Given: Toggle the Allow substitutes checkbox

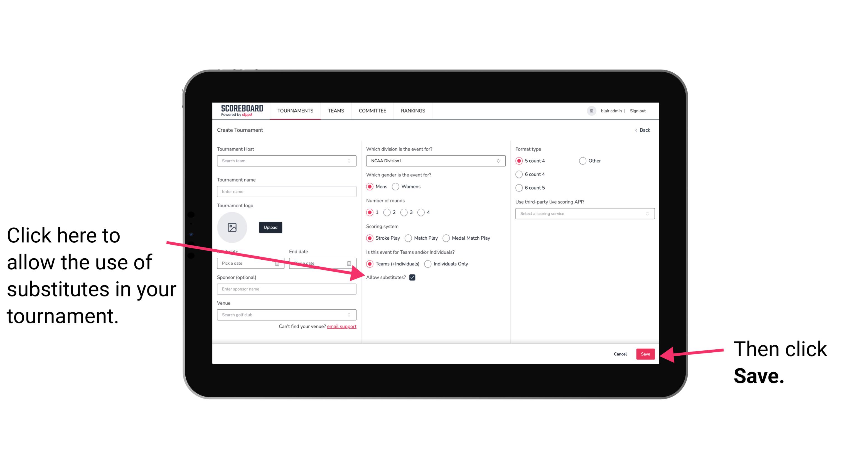Looking at the screenshot, I should [x=414, y=277].
